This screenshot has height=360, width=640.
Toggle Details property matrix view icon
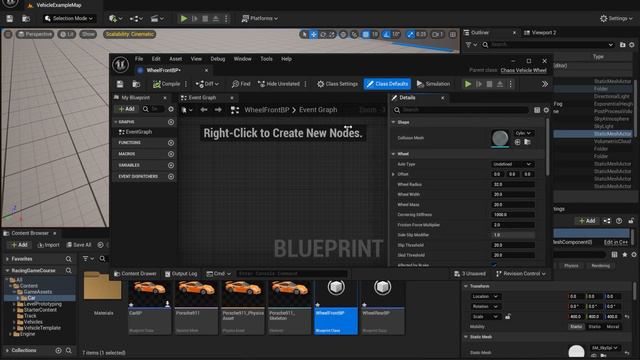coord(537,110)
